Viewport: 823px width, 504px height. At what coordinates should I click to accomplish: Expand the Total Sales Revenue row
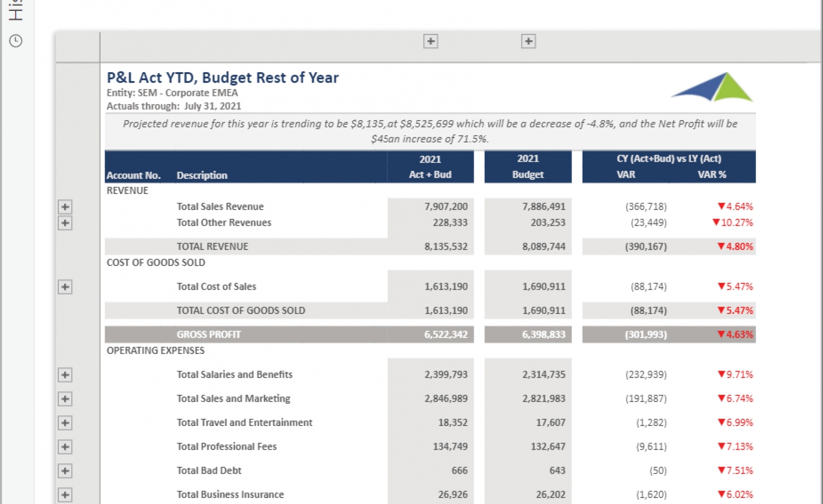tap(65, 207)
